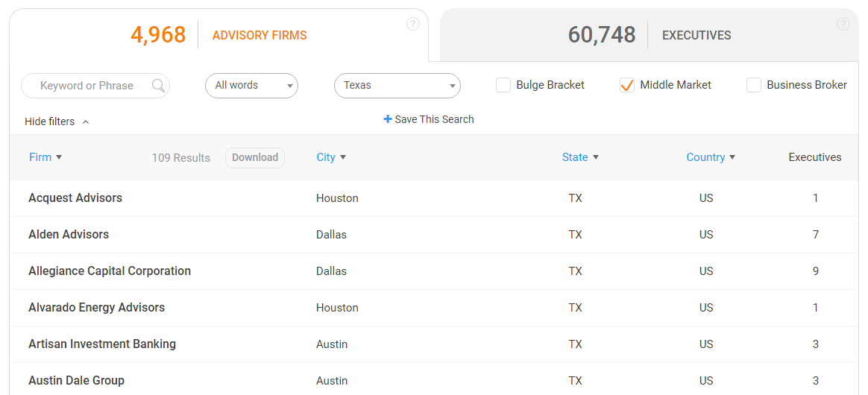Select the Advisory Firms tab
Image resolution: width=868 pixels, height=395 pixels.
click(218, 35)
